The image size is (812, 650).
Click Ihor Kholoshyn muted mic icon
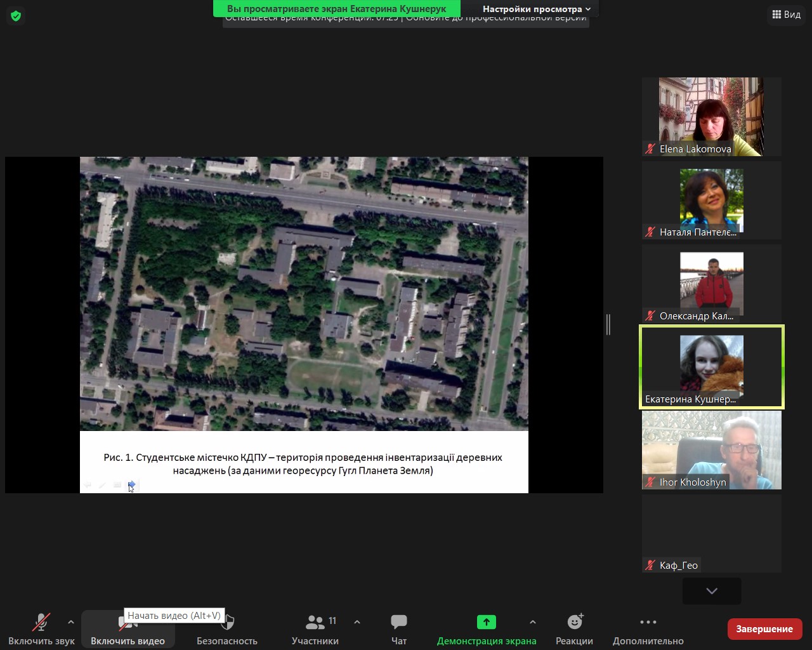[650, 482]
